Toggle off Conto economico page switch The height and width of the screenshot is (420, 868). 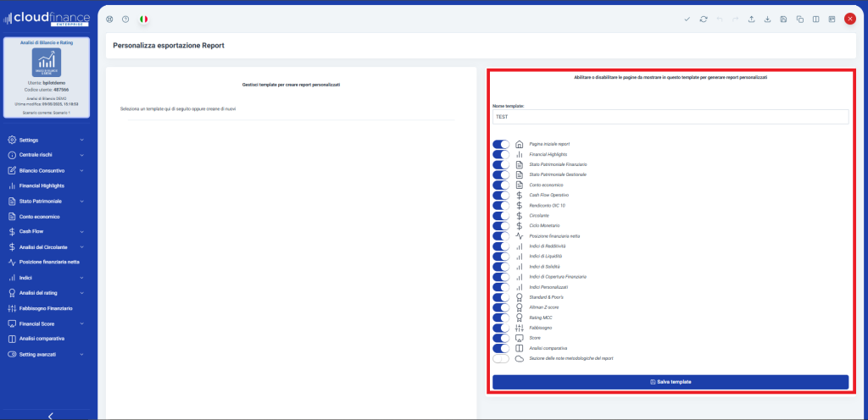(x=501, y=185)
